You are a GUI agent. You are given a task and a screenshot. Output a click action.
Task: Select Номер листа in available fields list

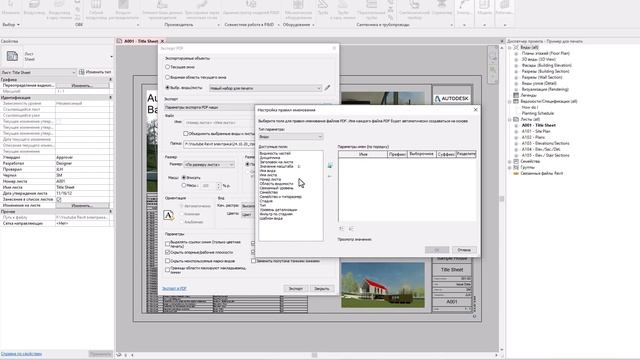(x=270, y=179)
